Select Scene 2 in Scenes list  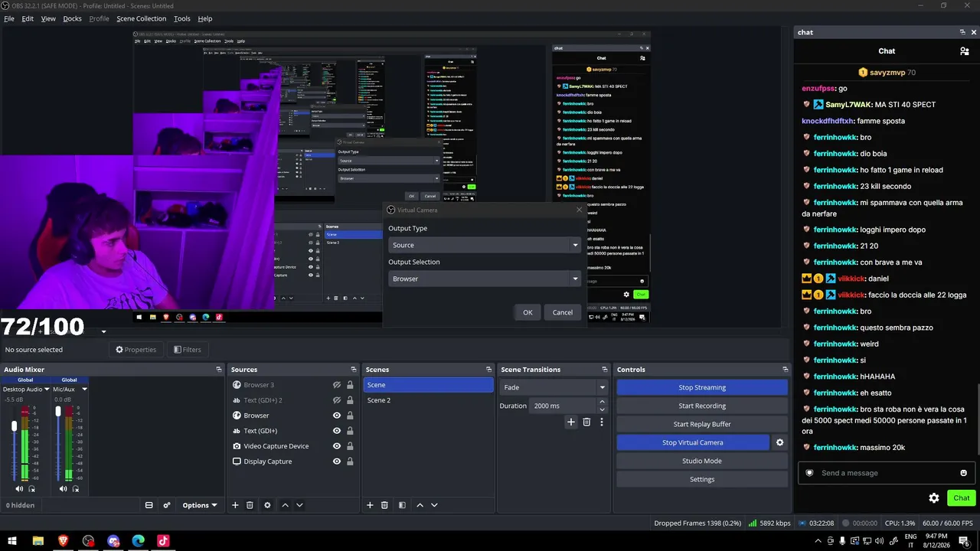tap(429, 400)
